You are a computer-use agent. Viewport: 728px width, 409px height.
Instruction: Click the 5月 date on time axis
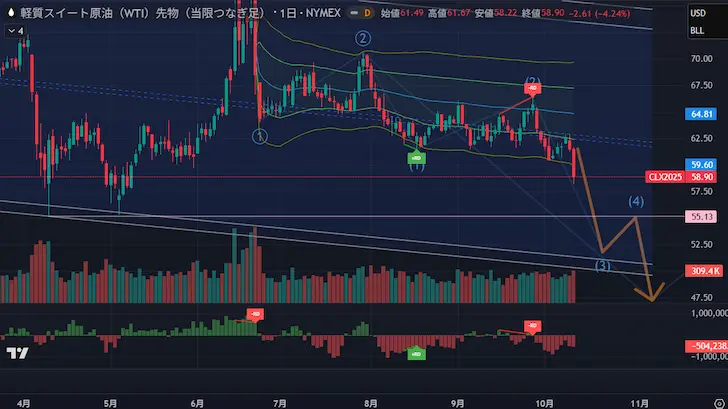[x=110, y=403]
